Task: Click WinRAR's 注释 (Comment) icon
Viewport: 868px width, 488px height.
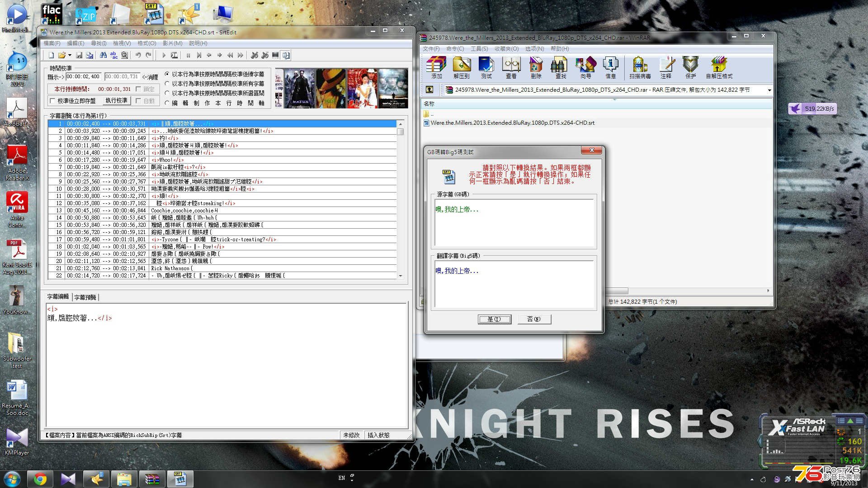Action: point(666,68)
